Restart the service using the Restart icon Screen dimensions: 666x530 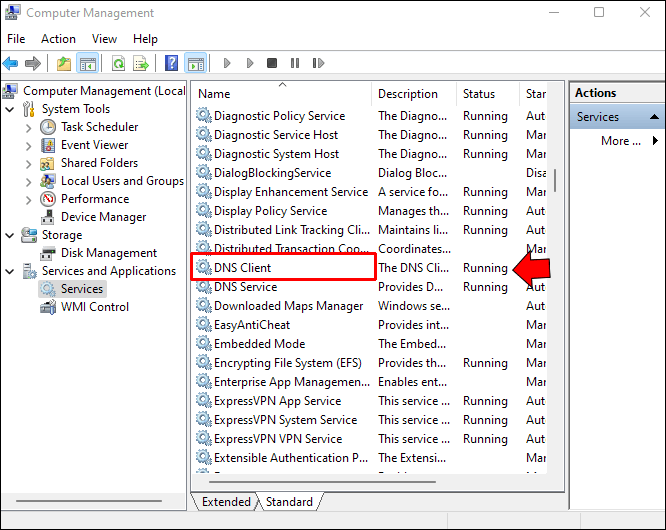click(318, 64)
